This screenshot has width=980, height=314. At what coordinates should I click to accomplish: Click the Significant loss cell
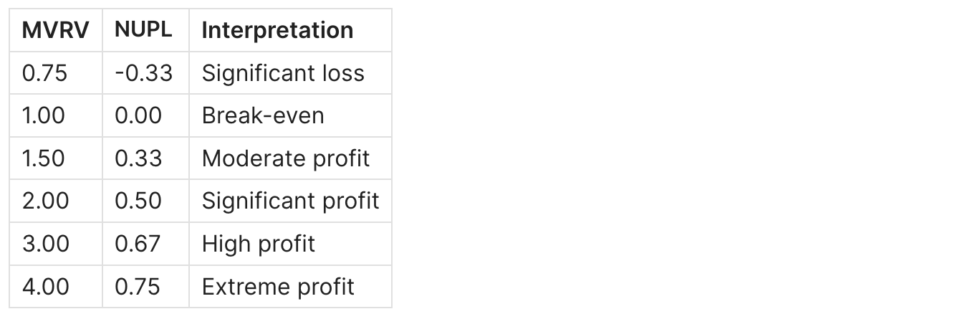pos(283,73)
